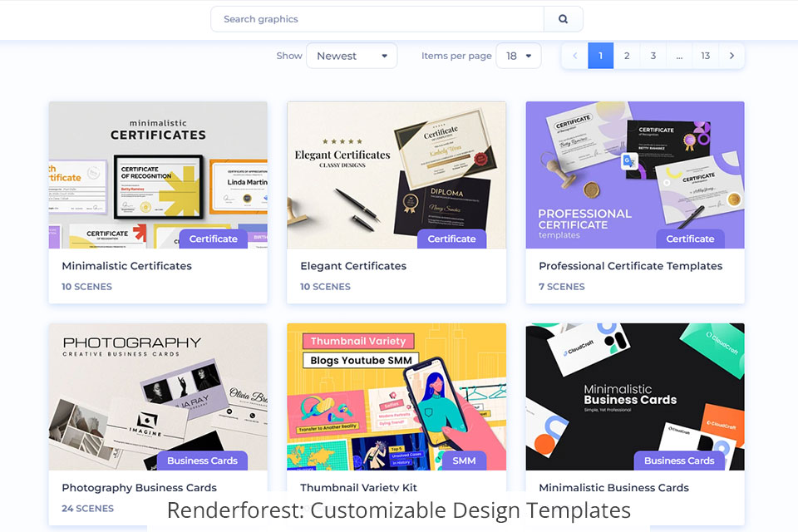Click the Professional Certificate Templates title
Image resolution: width=798 pixels, height=532 pixels.
coord(631,266)
